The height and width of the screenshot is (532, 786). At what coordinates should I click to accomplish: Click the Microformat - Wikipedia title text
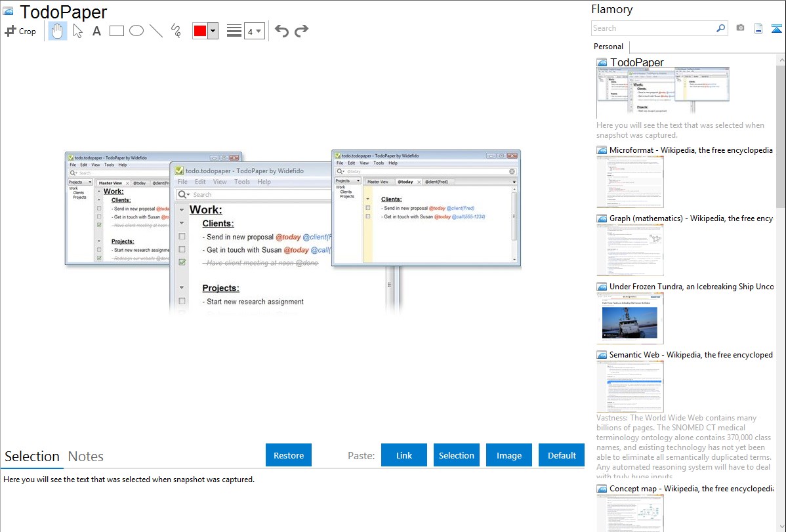click(691, 150)
